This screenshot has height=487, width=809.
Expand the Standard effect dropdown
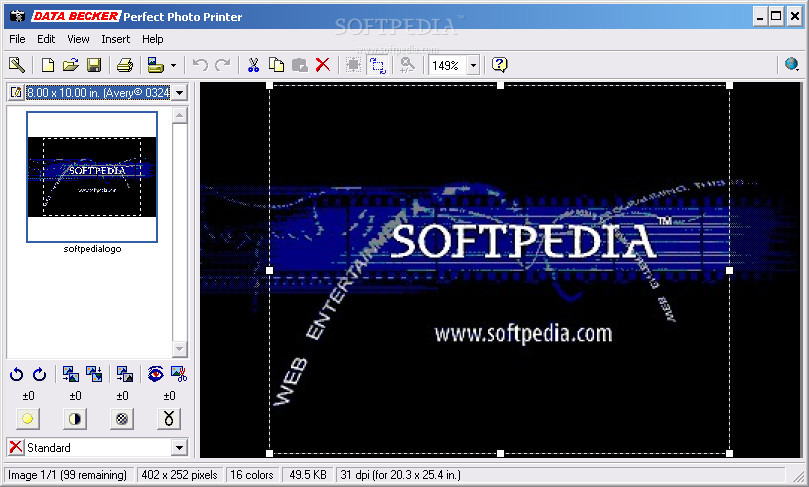coord(179,448)
